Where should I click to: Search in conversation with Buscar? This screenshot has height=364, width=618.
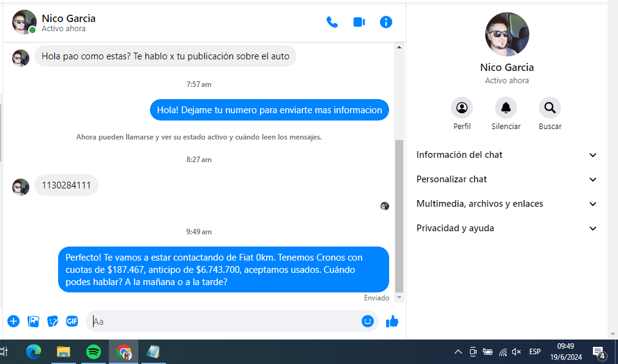(x=550, y=108)
